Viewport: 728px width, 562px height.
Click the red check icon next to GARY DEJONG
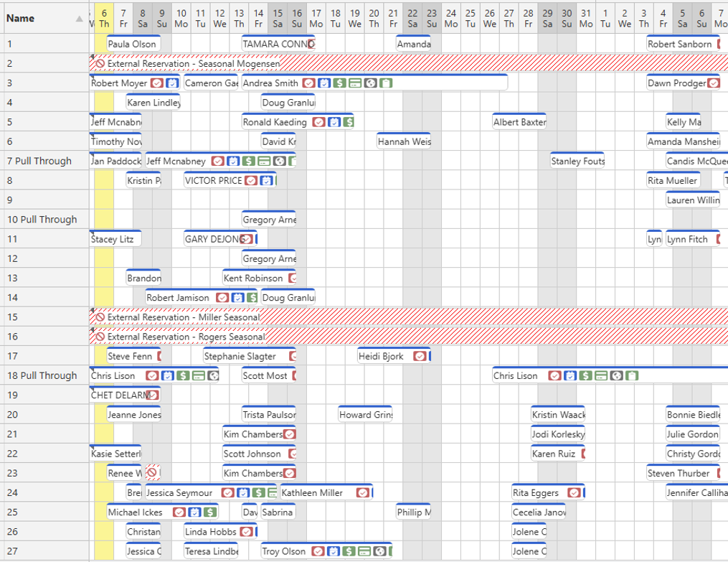[x=247, y=239]
